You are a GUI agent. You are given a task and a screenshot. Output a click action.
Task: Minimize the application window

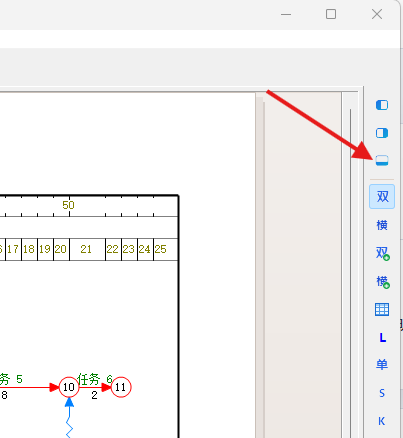286,14
